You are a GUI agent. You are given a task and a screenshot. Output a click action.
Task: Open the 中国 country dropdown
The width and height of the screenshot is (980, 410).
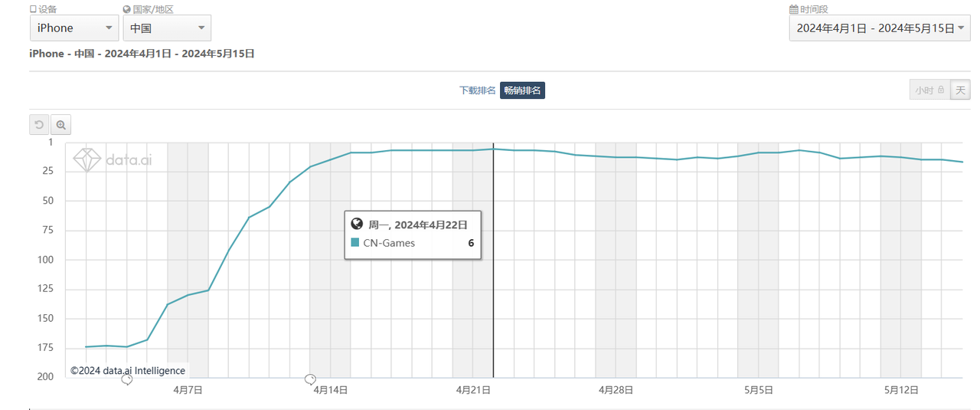[167, 28]
